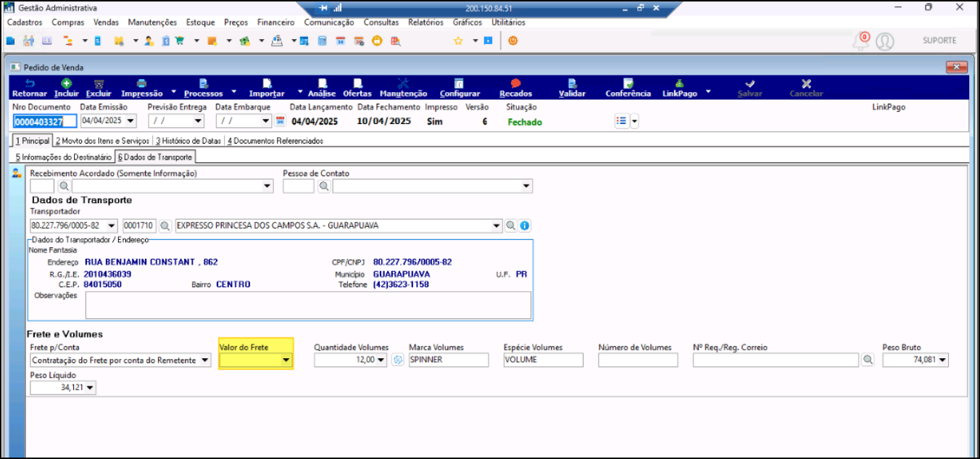Screen dimensions: 980x459
Task: Click the person icon left of Recebimento Acordado
Action: pos(17,173)
